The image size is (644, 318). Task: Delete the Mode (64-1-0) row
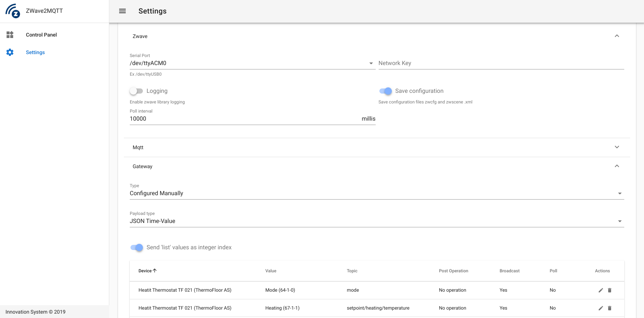pos(610,290)
